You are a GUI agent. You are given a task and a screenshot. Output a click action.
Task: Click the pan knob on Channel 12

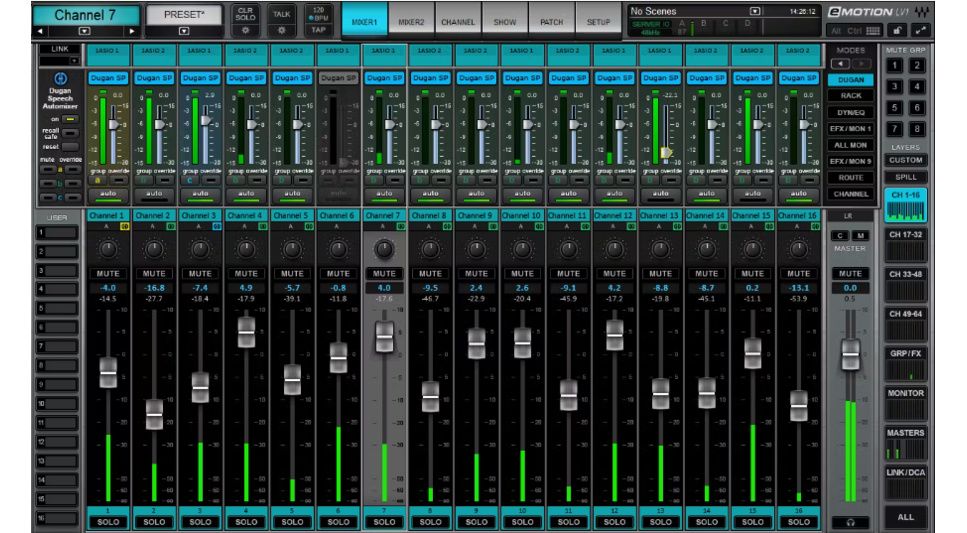[614, 249]
